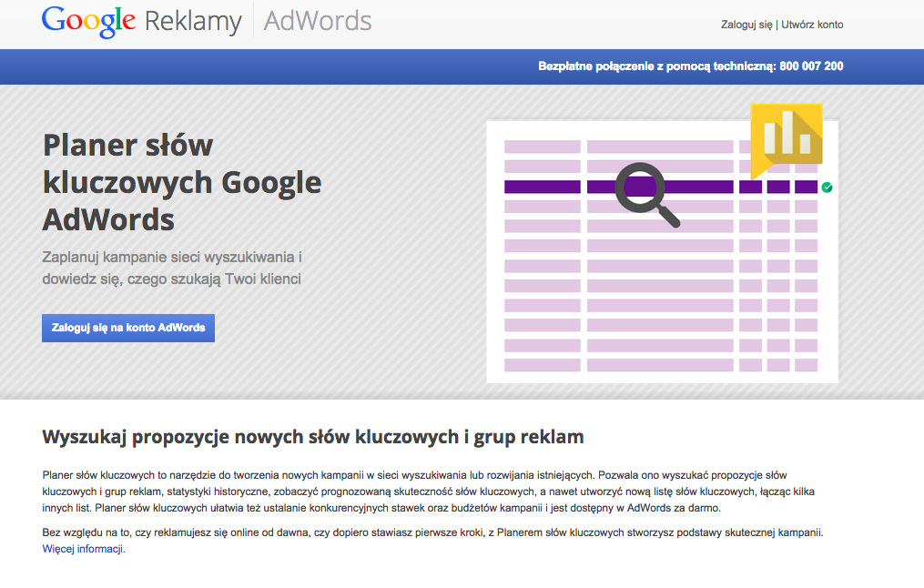This screenshot has width=924, height=588.
Task: Open the "Utwórz konto" link
Action: (812, 25)
